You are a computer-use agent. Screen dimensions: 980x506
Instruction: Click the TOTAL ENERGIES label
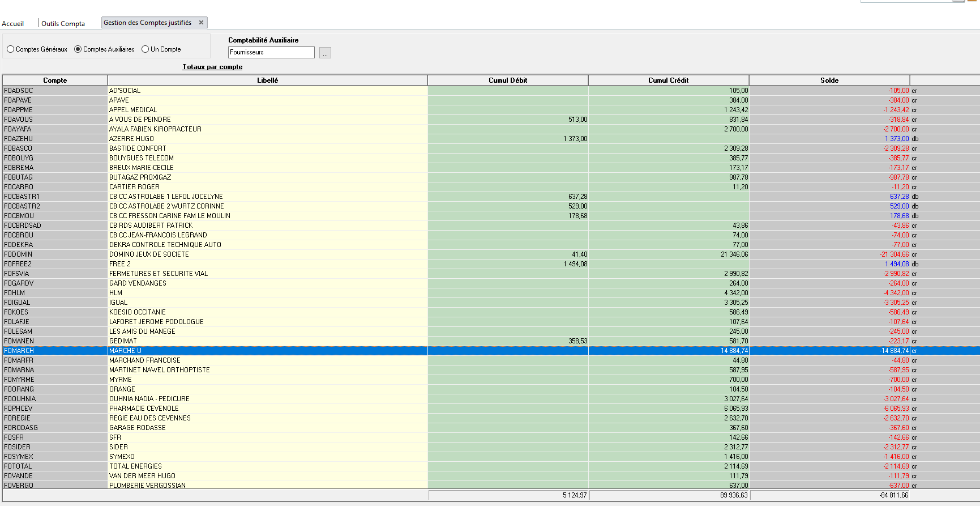coord(135,466)
